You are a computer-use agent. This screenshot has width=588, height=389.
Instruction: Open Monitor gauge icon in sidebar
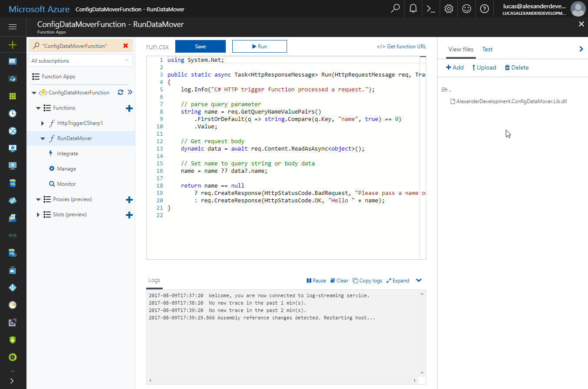[13, 305]
